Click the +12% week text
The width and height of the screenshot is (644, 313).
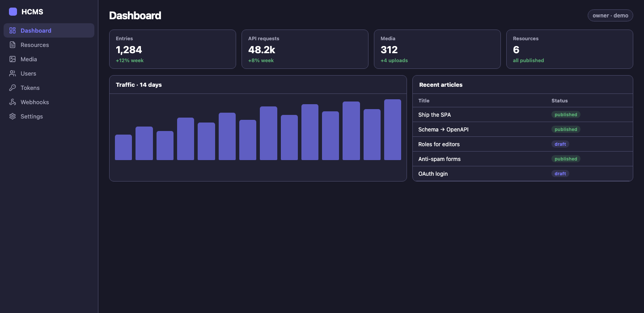[130, 60]
